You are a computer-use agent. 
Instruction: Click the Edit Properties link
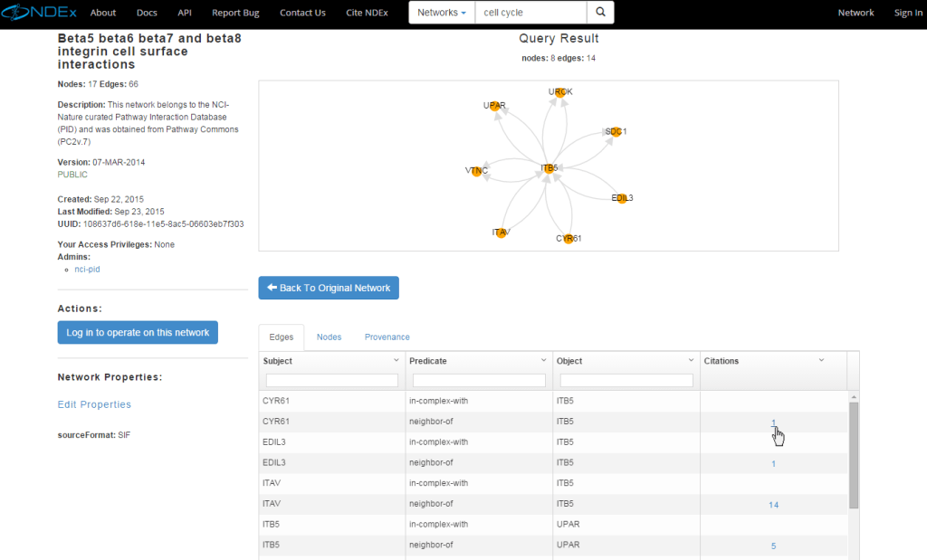pyautogui.click(x=94, y=404)
